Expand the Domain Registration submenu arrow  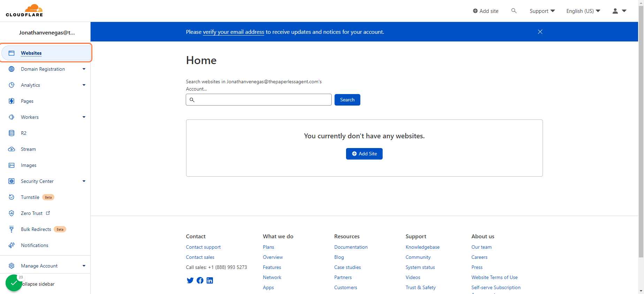coord(84,69)
